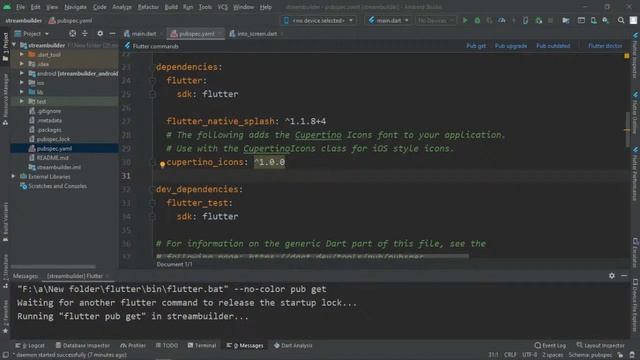The height and width of the screenshot is (360, 640).
Task: Click the Flutter doctor link
Action: pyautogui.click(x=605, y=46)
